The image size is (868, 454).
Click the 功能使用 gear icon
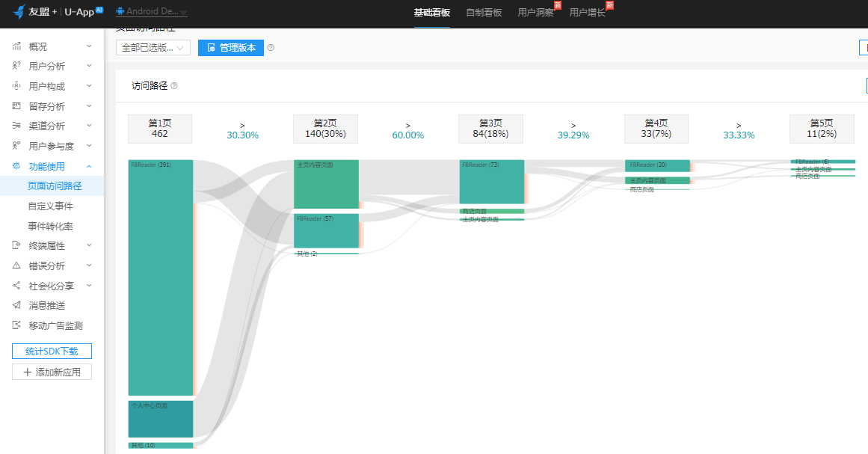click(x=16, y=166)
